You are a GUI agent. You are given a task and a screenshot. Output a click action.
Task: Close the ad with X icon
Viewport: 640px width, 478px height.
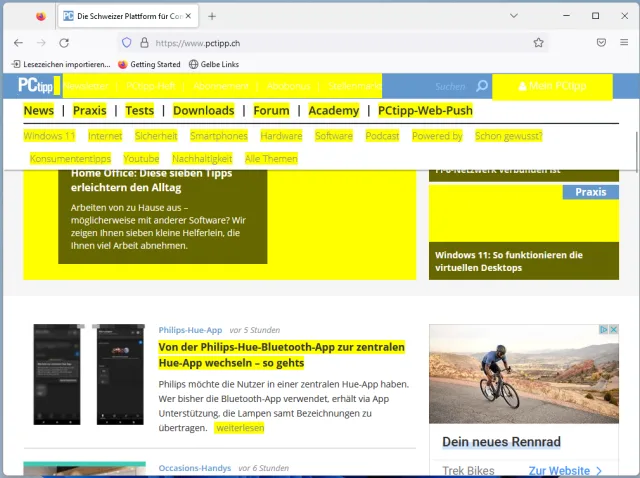coord(613,330)
